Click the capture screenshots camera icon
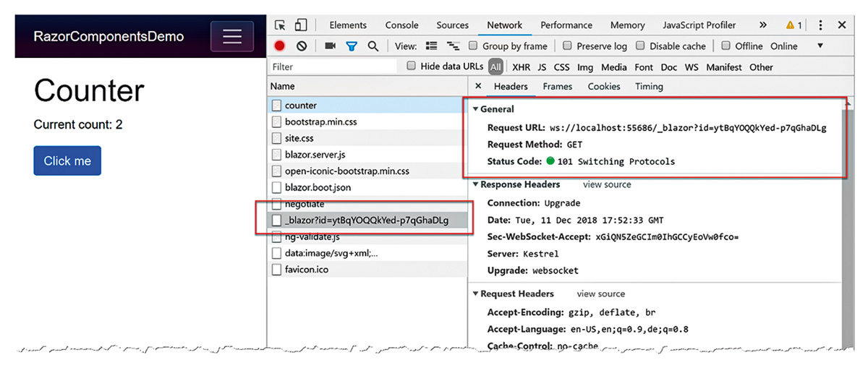This screenshot has width=868, height=368. point(330,46)
